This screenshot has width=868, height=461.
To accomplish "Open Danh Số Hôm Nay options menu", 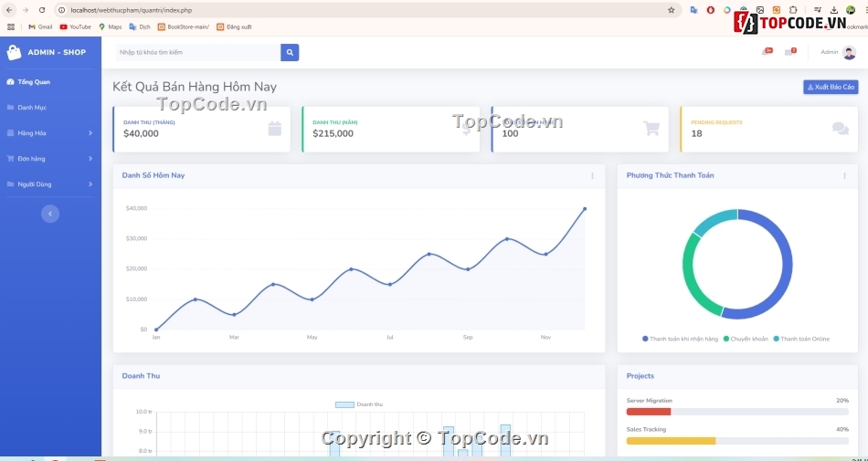I will click(592, 176).
